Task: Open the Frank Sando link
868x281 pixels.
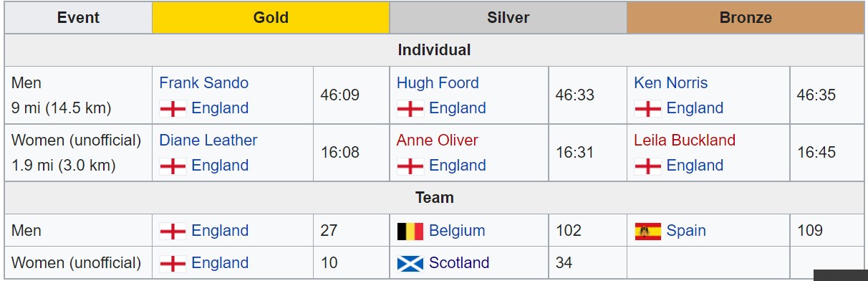Action: tap(204, 82)
